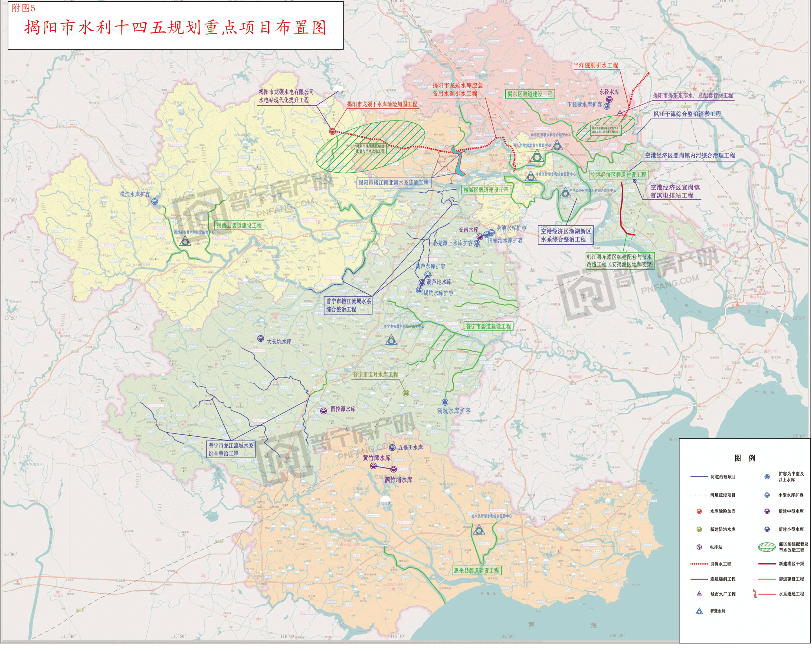Viewport: 812px width, 651px height.
Task: Click the 图例 legend heading
Action: 745,458
